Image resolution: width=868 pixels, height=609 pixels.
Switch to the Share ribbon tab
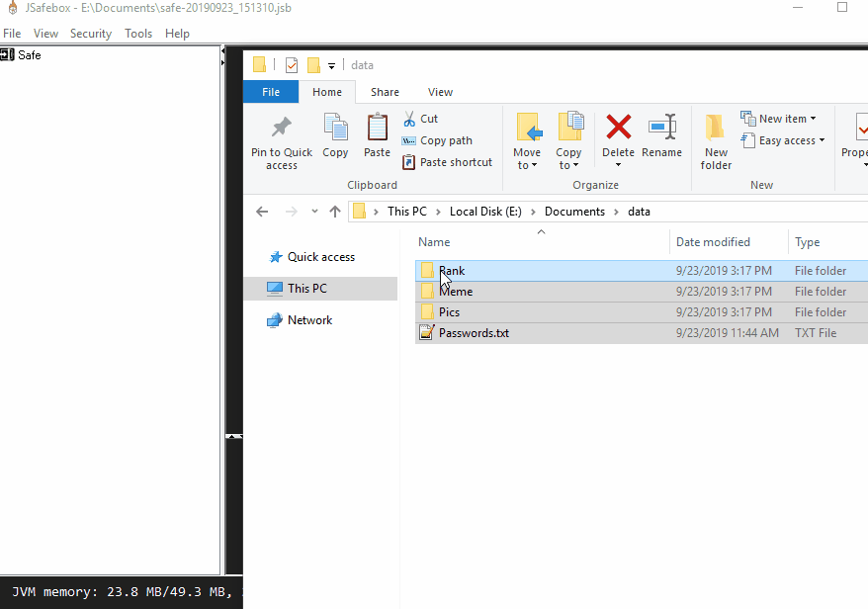(385, 92)
